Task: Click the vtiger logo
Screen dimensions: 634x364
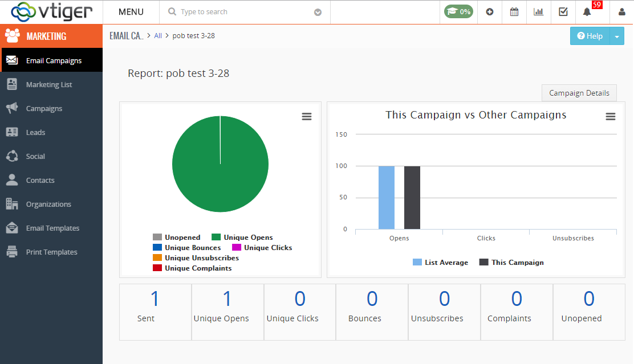Action: click(52, 12)
